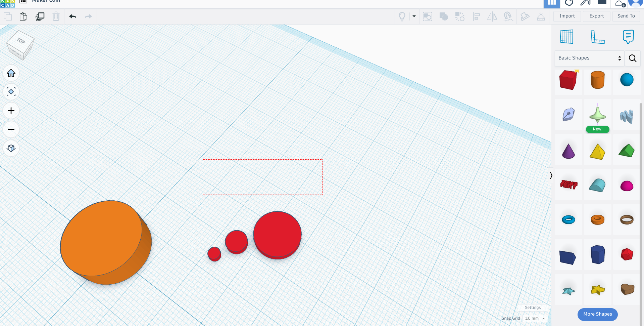Pick the brown Ring shape
Image resolution: width=644 pixels, height=326 pixels.
point(627,220)
